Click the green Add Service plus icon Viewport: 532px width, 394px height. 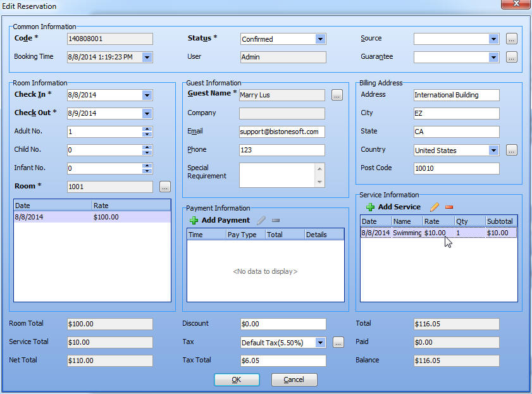tap(371, 207)
